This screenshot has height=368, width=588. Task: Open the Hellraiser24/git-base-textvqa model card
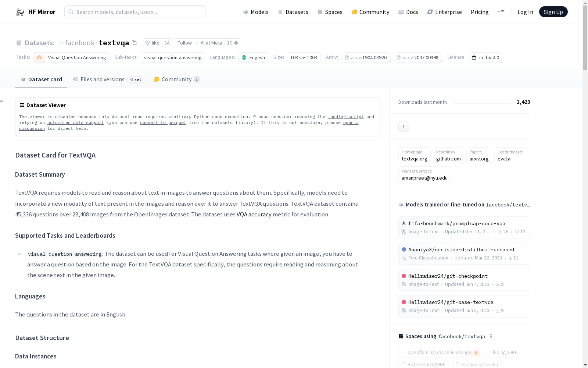464,306
